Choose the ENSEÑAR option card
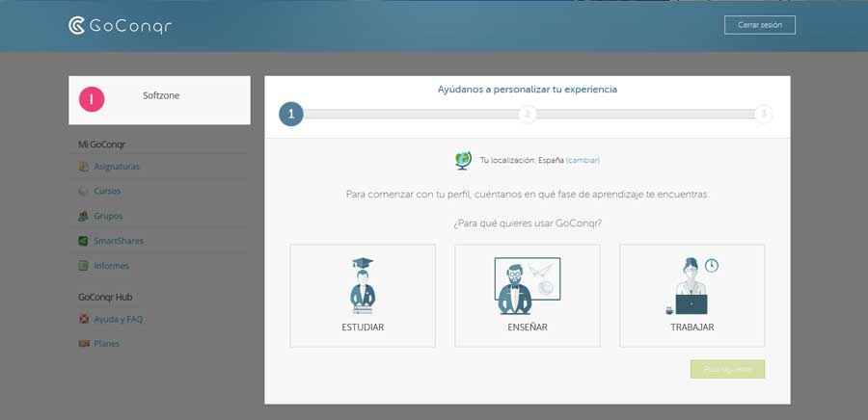Viewport: 868px width, 420px height. point(528,296)
